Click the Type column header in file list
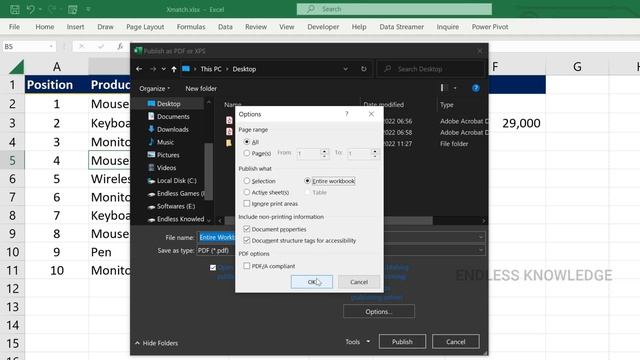This screenshot has width=640, height=360. coord(447,105)
